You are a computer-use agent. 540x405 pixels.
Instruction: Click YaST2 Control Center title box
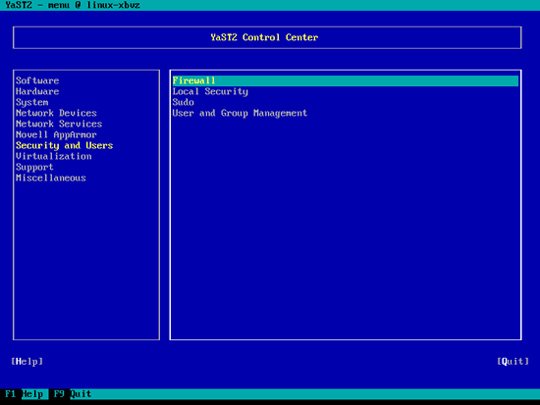pos(267,38)
